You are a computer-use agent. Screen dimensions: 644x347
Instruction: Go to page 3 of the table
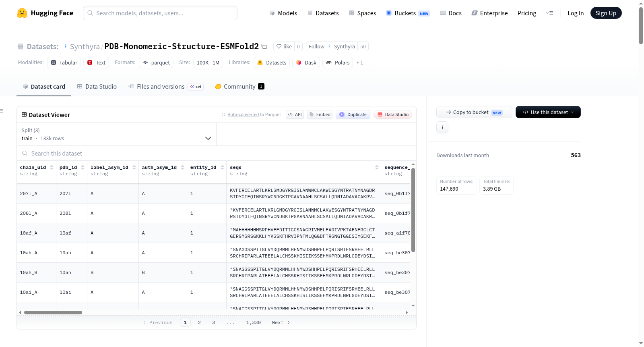(213, 322)
